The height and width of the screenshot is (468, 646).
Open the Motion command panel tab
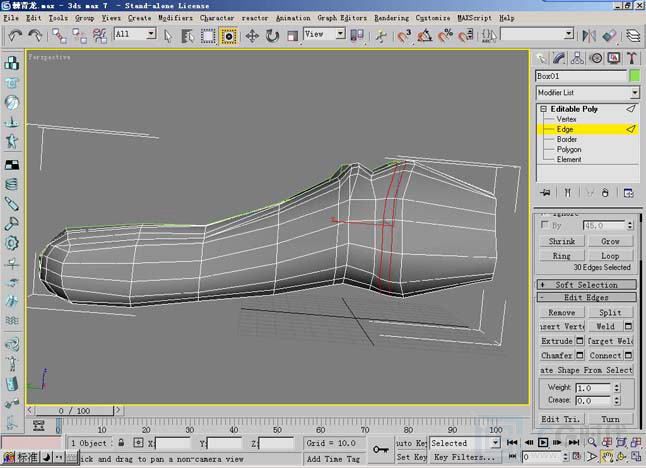(x=596, y=58)
